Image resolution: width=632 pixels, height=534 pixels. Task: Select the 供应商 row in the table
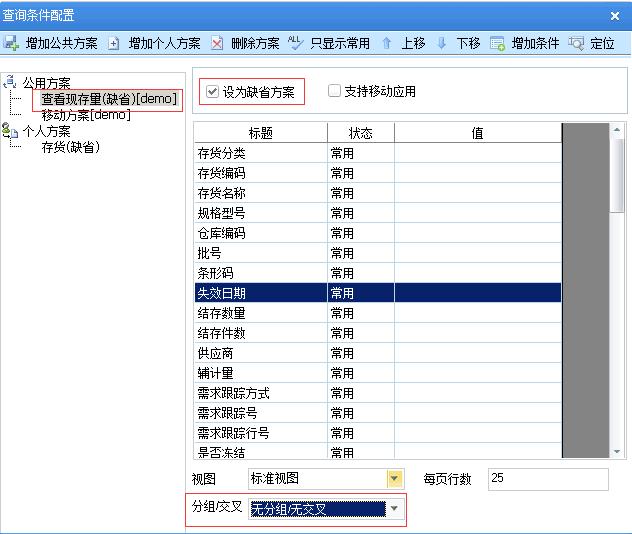[260, 353]
